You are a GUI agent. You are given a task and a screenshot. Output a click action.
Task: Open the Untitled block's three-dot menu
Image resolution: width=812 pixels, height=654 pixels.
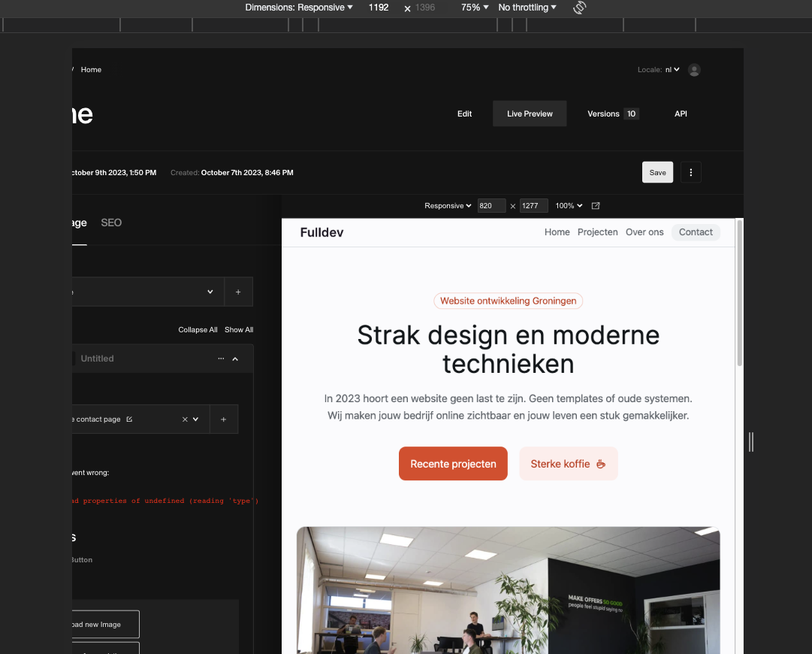[x=221, y=359]
